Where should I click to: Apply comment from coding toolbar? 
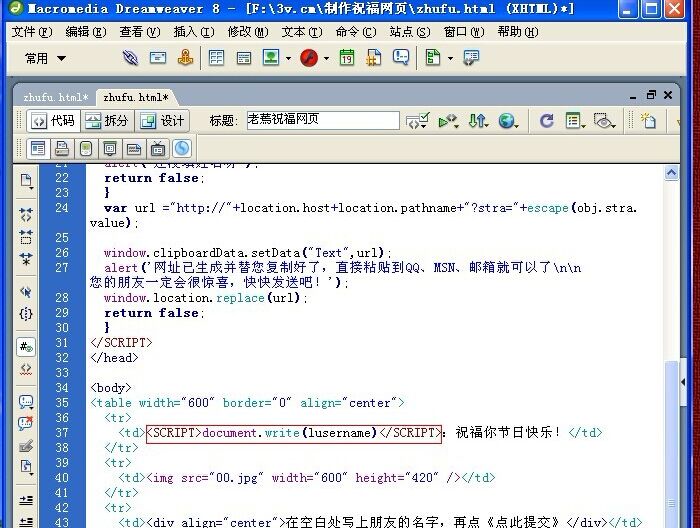(x=26, y=402)
